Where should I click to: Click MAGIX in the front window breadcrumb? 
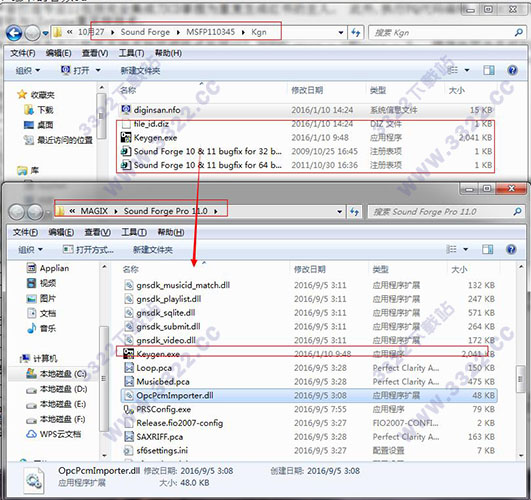click(94, 211)
